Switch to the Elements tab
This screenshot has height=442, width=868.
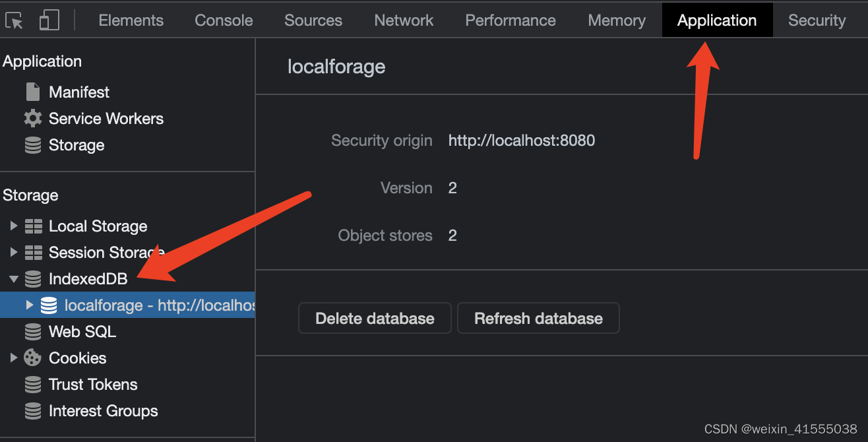[x=131, y=20]
